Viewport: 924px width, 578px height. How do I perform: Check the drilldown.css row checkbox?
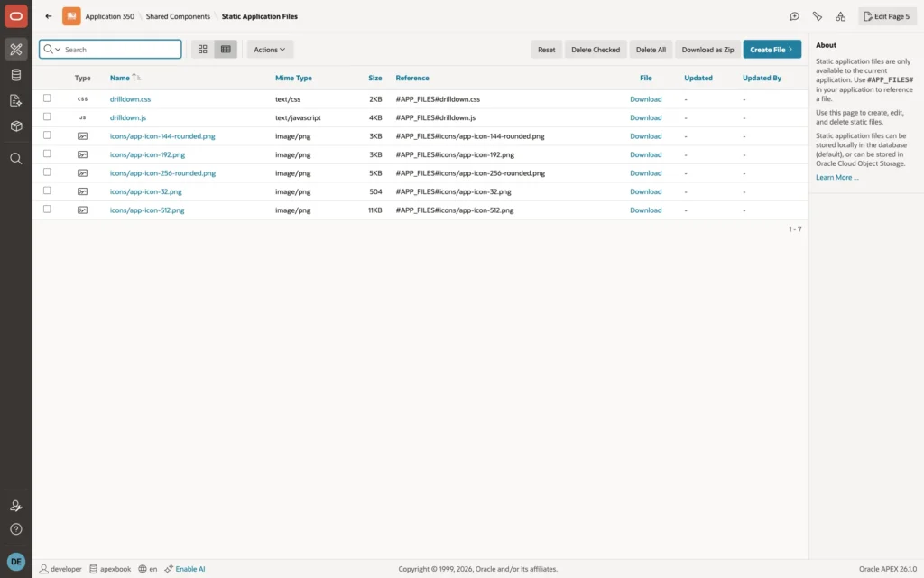pos(47,98)
